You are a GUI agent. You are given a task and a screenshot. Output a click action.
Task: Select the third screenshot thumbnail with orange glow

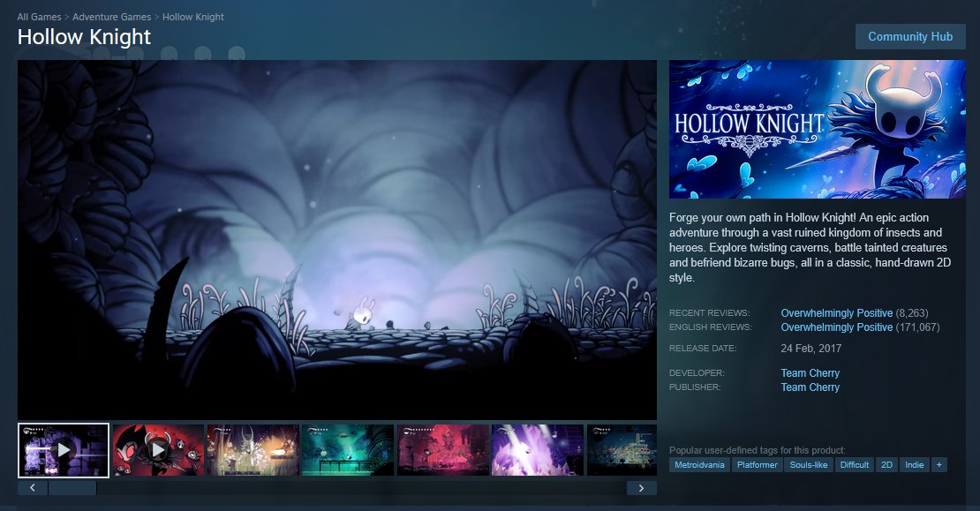[253, 450]
